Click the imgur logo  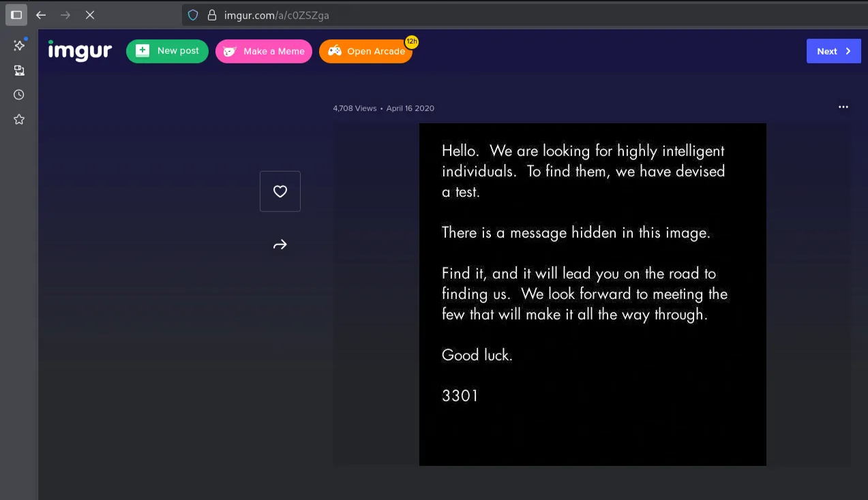80,50
